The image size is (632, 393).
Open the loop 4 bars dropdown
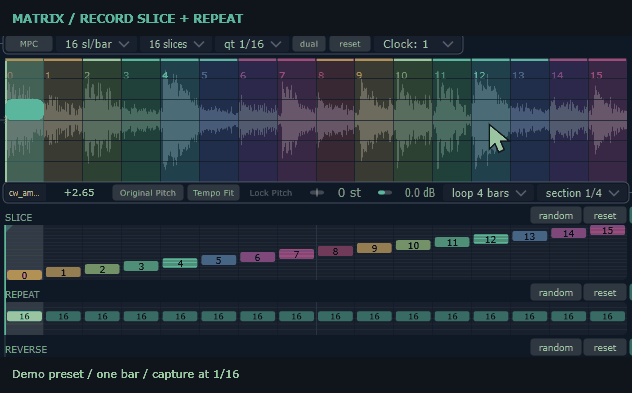[489, 193]
